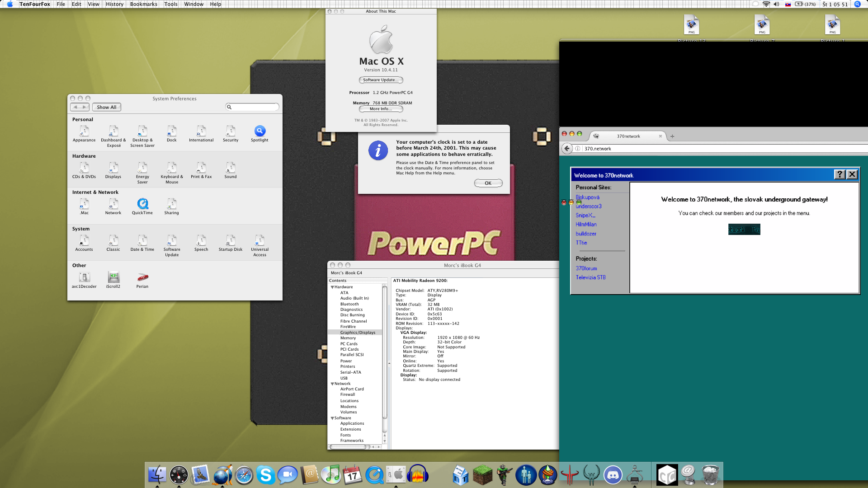Click the System Preferences search field
Image resolution: width=868 pixels, height=488 pixels.
click(252, 107)
